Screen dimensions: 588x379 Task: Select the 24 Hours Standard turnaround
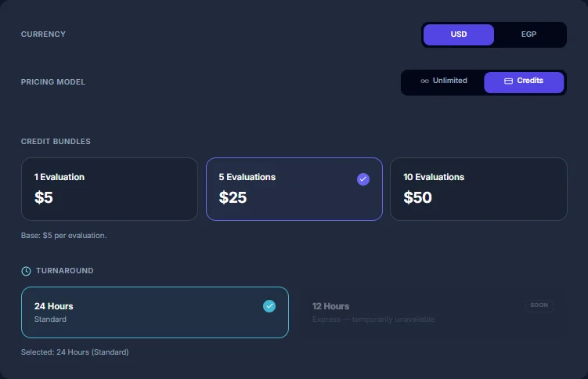155,312
